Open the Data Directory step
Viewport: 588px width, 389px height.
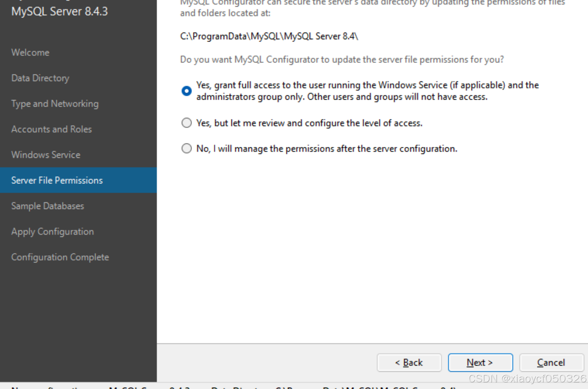tap(40, 78)
